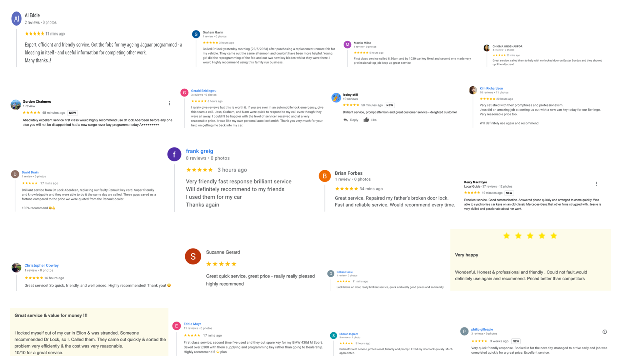Viewport: 625px width, 364px height.
Task: Click the thumbs-up Like icon on lesley still's review
Action: pos(366,120)
